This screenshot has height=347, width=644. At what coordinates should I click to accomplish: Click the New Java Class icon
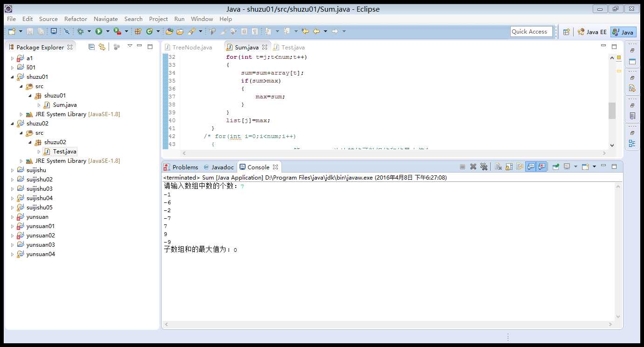pyautogui.click(x=150, y=31)
